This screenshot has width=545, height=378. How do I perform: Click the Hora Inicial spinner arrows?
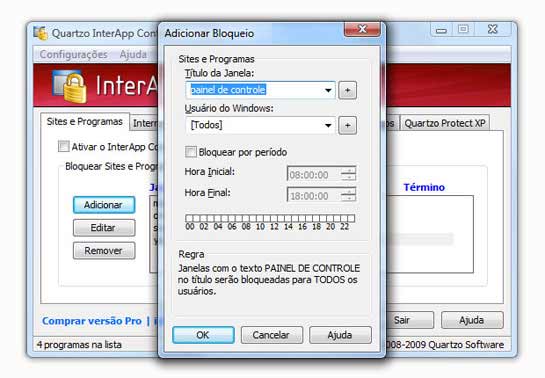point(348,174)
